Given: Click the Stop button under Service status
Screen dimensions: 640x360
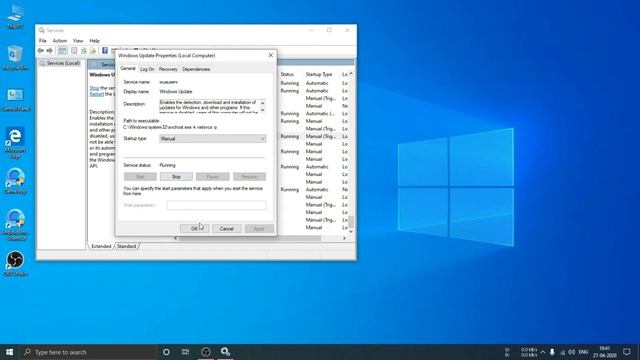Looking at the screenshot, I should coord(176,177).
